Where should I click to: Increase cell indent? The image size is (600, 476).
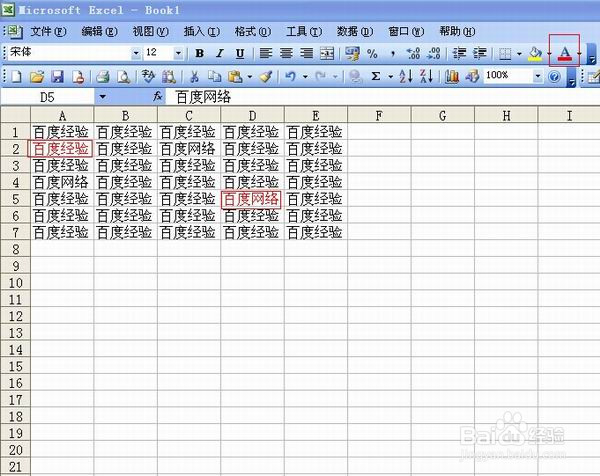pos(480,54)
